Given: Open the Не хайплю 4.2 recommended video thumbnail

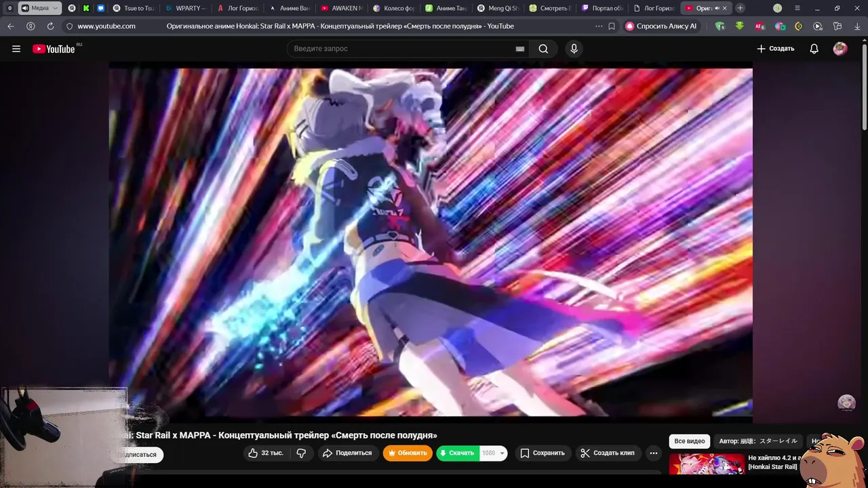Looking at the screenshot, I should point(706,464).
